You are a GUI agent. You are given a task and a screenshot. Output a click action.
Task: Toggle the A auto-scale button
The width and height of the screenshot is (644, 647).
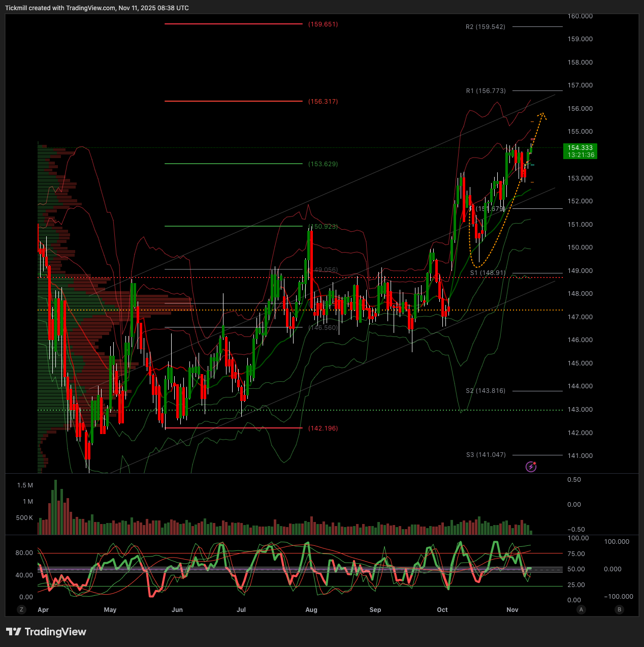pos(582,609)
